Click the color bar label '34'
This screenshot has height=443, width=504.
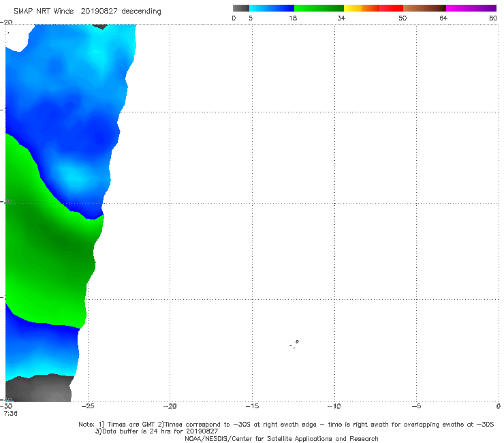pos(341,18)
